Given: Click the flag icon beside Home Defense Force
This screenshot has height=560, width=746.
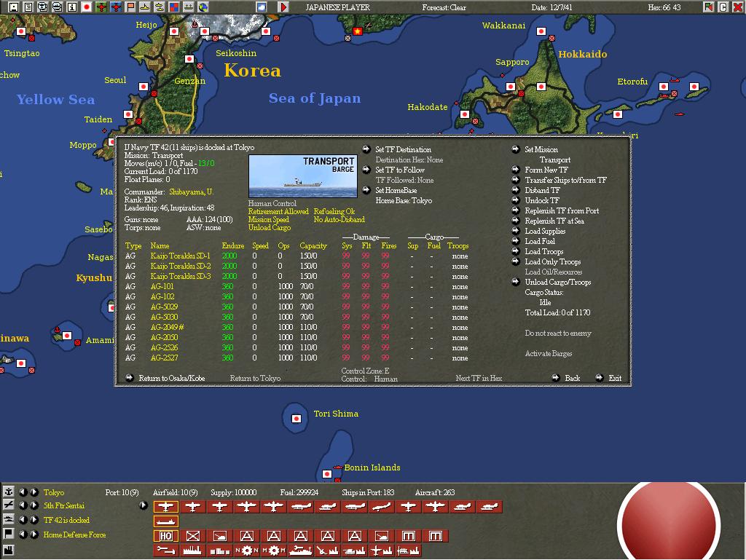Looking at the screenshot, I should pos(9,534).
